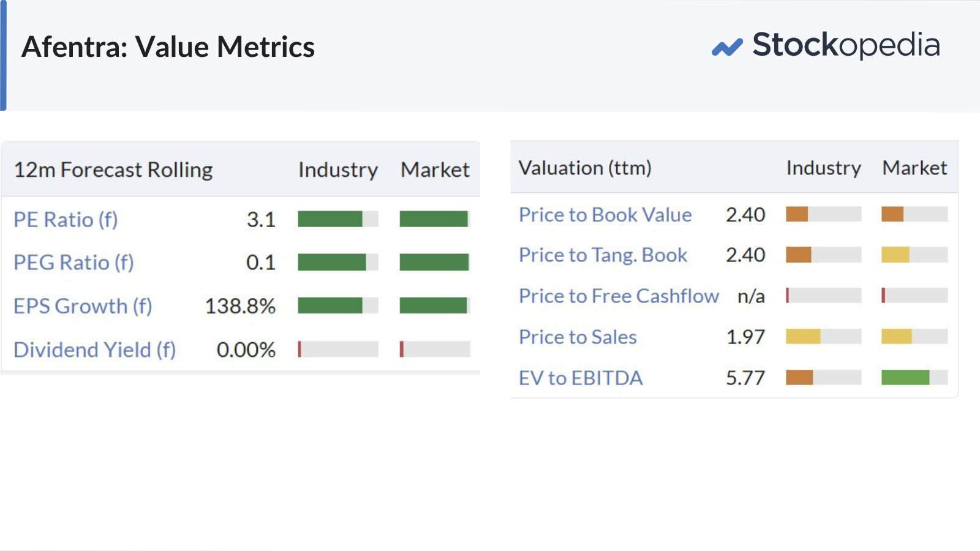Image resolution: width=980 pixels, height=551 pixels.
Task: Click the Market header in forecast table
Action: tap(435, 170)
